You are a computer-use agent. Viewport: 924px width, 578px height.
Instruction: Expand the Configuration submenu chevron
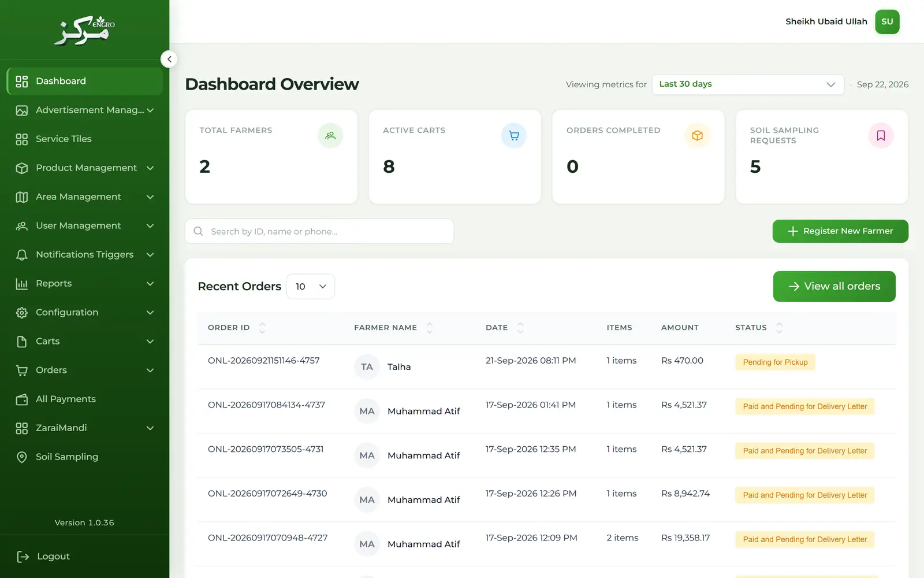click(150, 313)
